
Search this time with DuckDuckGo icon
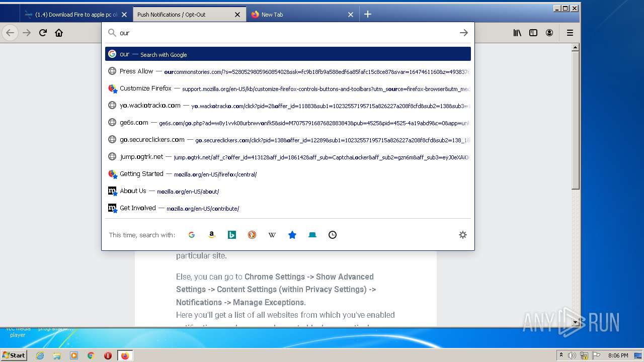(252, 235)
